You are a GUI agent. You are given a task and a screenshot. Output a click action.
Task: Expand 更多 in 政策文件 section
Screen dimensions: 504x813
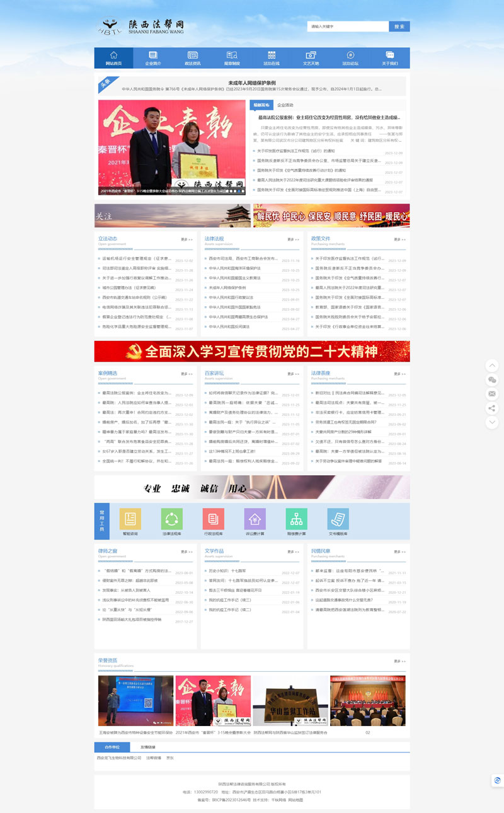pos(401,239)
